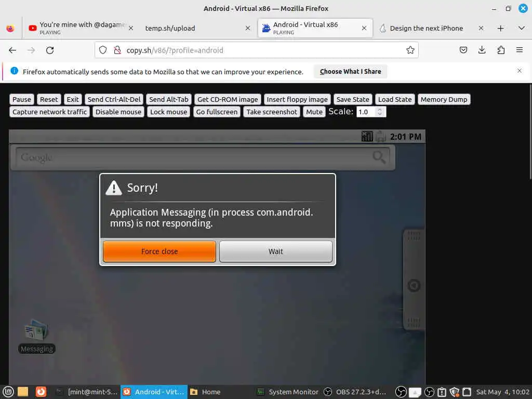Click the URL address bar

pyautogui.click(x=257, y=50)
